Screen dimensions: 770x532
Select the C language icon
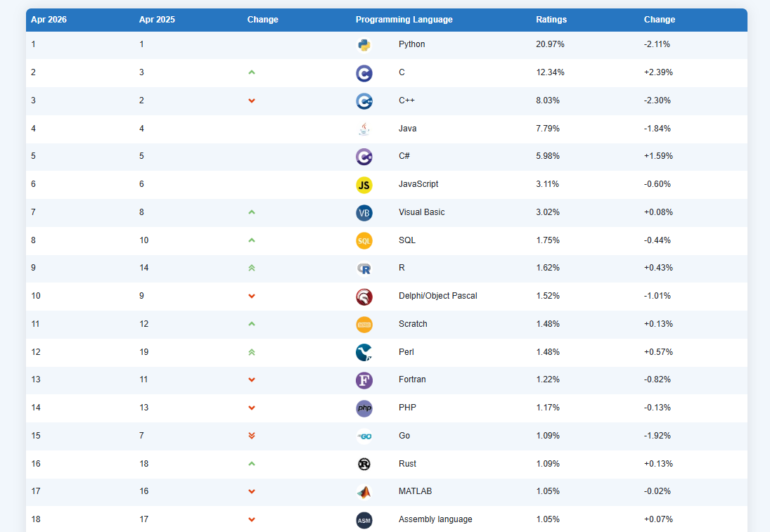364,72
